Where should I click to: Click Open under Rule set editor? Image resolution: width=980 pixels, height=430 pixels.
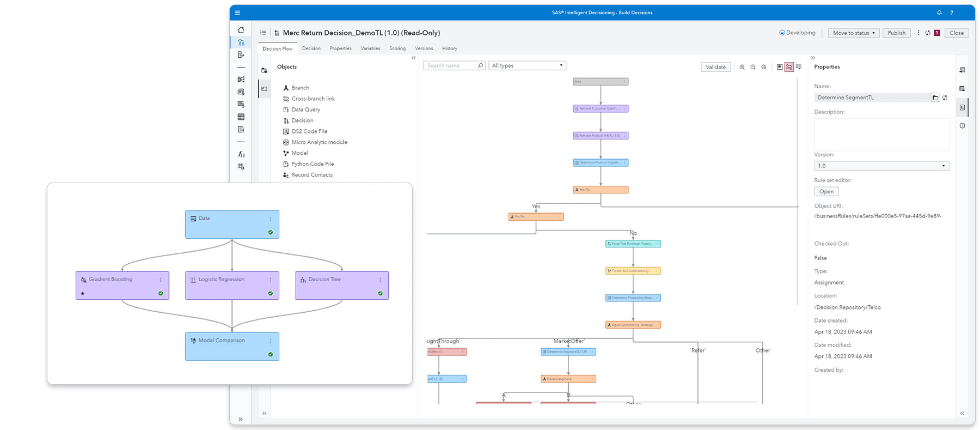[826, 191]
